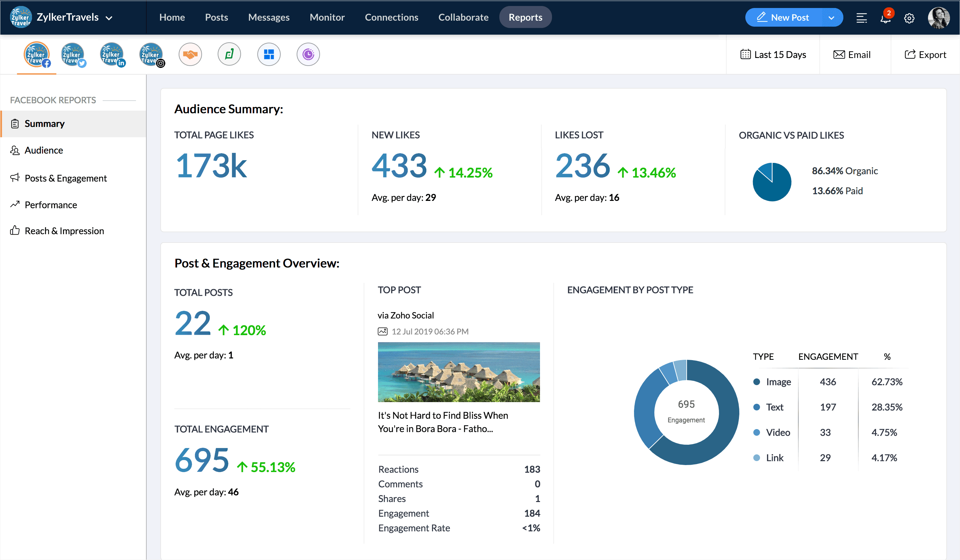The image size is (960, 560).
Task: Open the purple clock scheduled reports icon
Action: pyautogui.click(x=308, y=54)
